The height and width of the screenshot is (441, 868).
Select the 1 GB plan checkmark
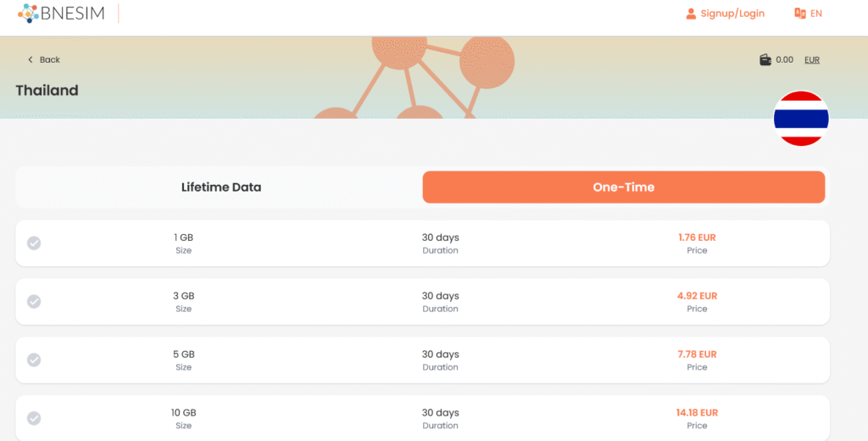point(34,243)
